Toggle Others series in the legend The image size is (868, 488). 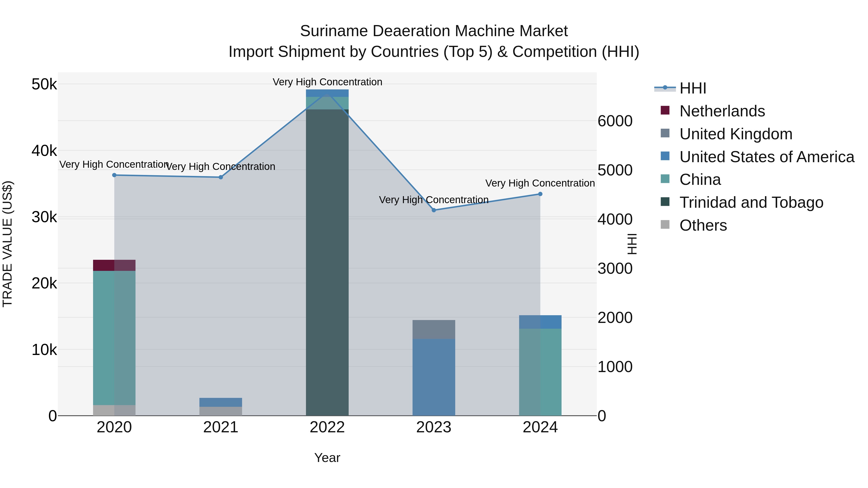pos(693,225)
